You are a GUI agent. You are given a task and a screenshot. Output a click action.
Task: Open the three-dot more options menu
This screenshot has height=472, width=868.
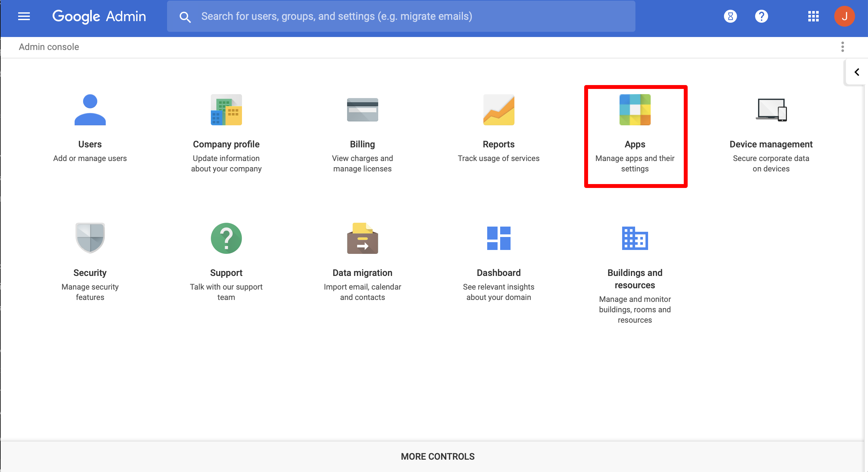pos(842,47)
